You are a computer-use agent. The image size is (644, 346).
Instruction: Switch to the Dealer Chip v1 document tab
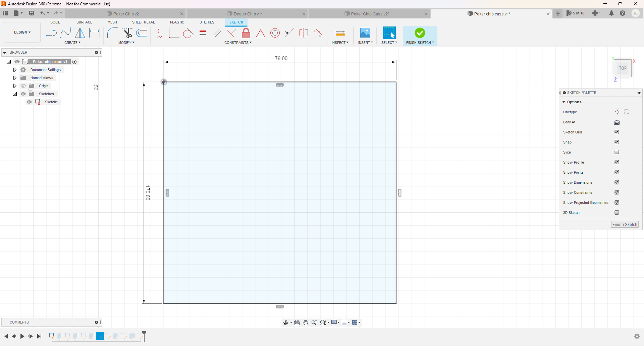(247, 14)
